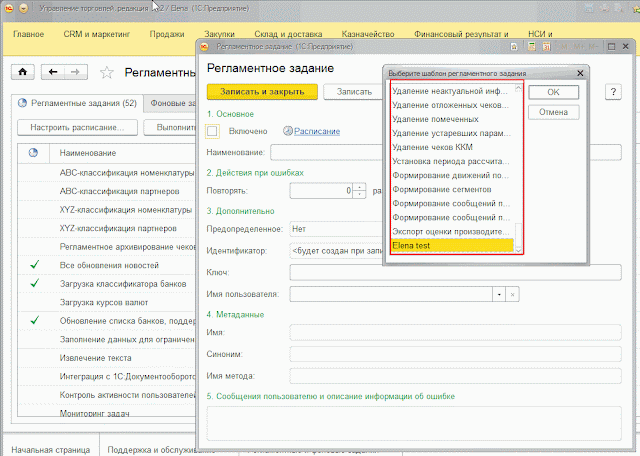Viewport: 640px width, 456px height.
Task: Select Установка периода рассчита... template
Action: pos(452,161)
